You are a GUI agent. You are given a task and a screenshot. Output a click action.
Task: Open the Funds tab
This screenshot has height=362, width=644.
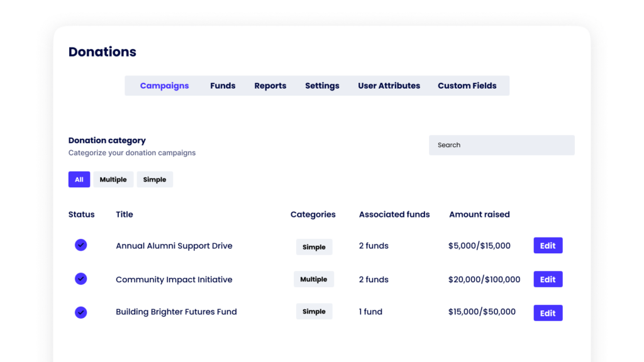point(223,85)
